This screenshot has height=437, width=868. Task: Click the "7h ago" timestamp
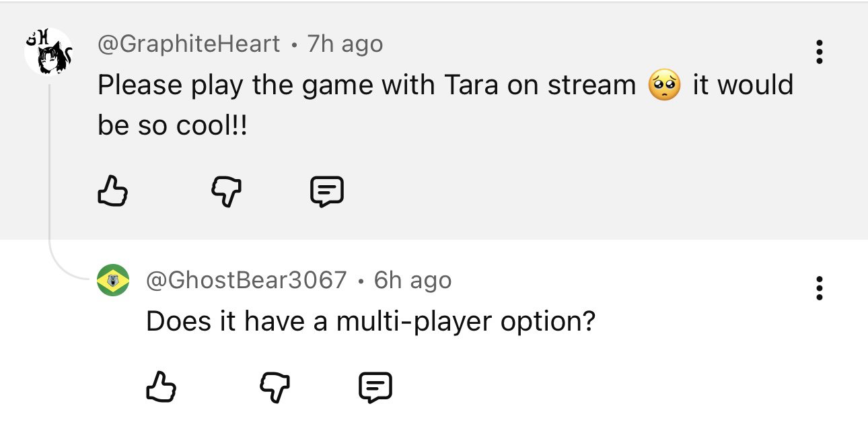point(345,44)
